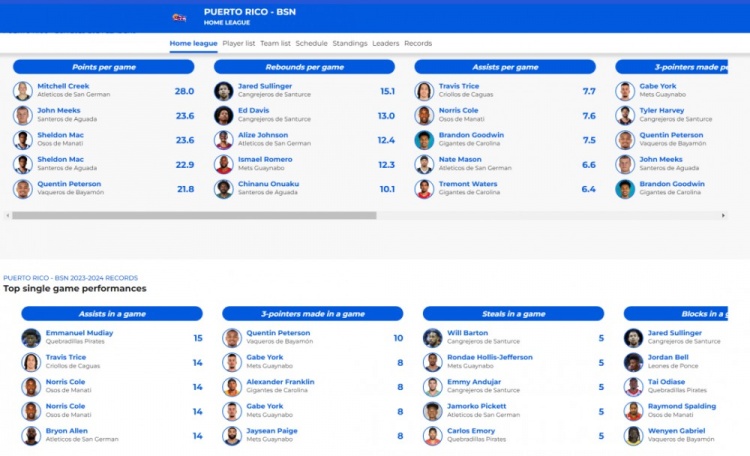Click the Puerto Rico BSN league logo

179,17
